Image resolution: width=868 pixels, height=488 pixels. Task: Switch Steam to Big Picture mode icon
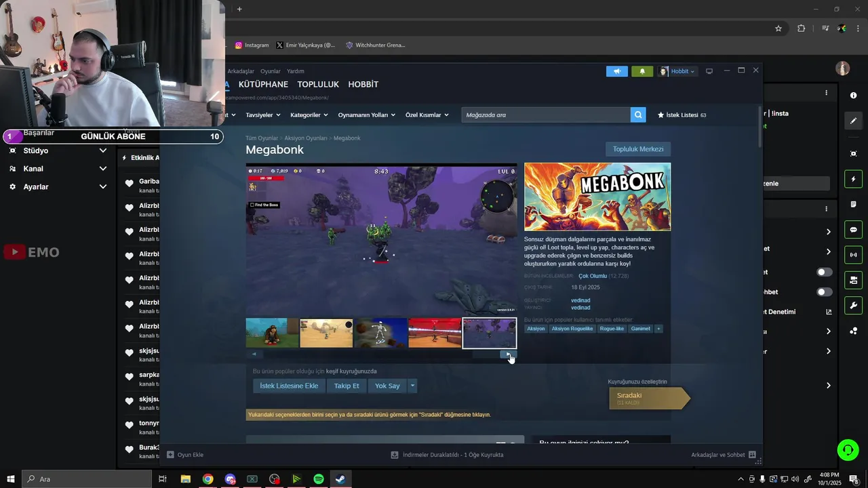pos(709,71)
